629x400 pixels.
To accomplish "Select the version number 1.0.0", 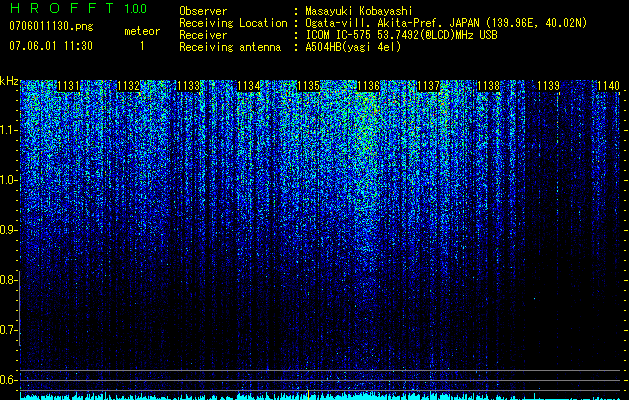I will tap(135, 9).
